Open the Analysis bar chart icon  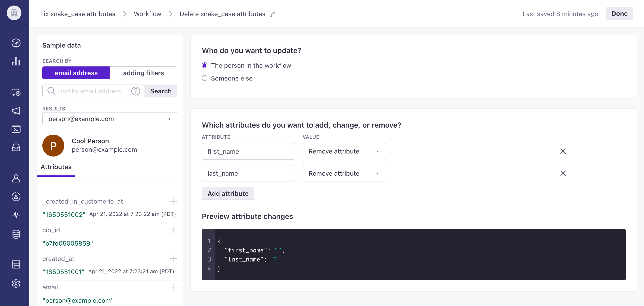click(16, 61)
